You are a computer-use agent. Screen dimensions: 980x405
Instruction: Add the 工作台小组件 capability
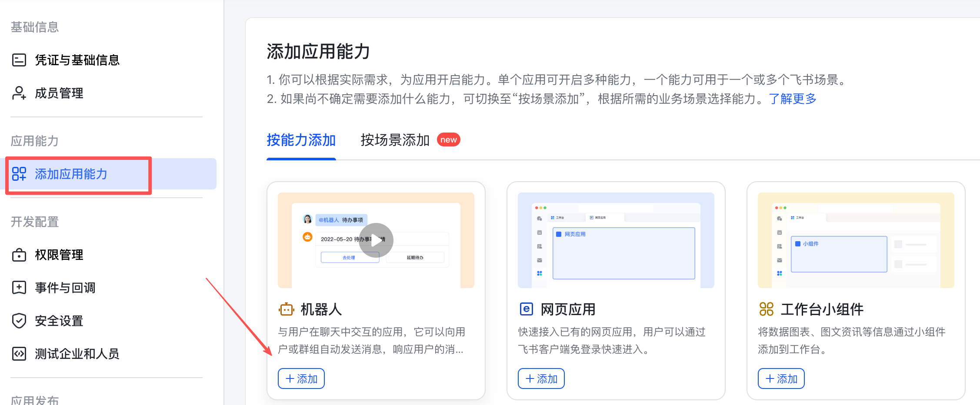[x=781, y=378]
